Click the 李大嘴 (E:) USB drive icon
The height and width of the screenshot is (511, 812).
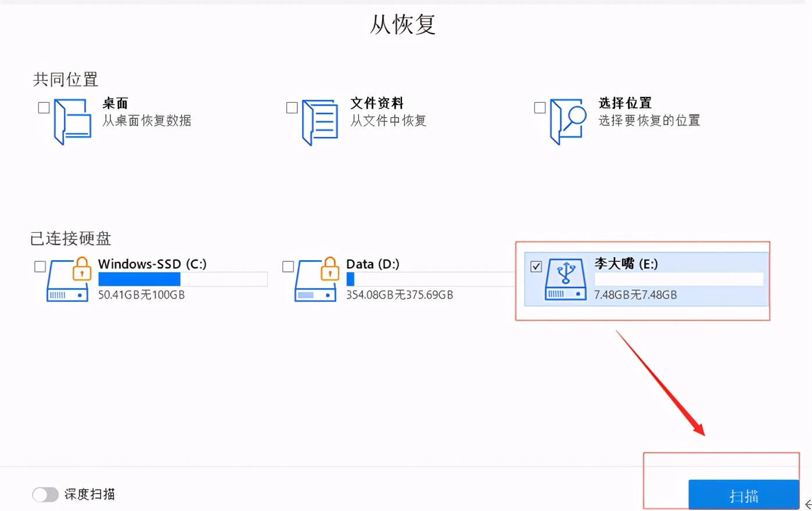click(566, 279)
